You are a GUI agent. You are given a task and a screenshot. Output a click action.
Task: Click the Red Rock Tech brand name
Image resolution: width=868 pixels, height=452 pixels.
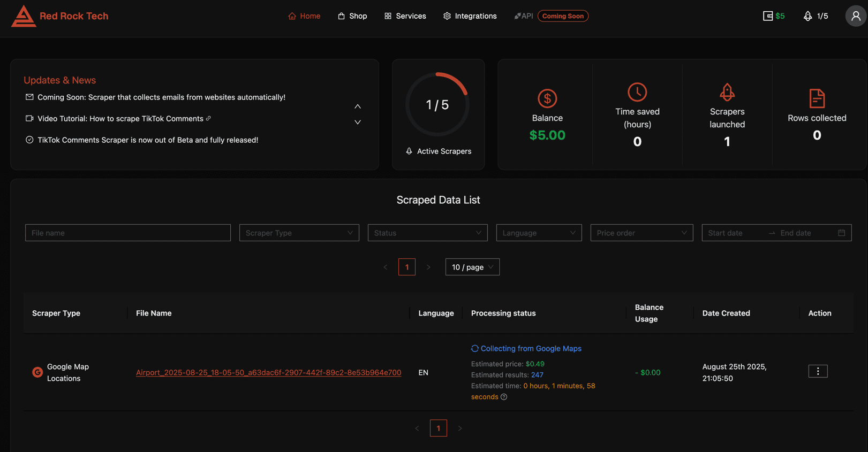pos(74,16)
